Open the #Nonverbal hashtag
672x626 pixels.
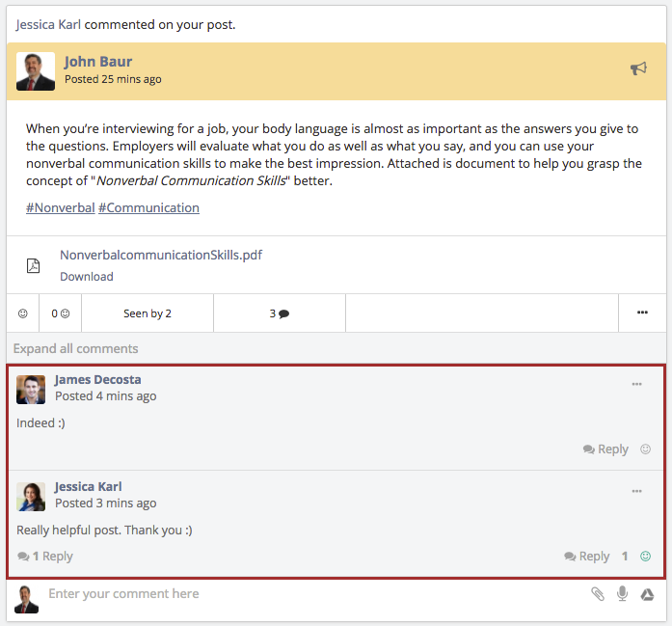point(61,207)
